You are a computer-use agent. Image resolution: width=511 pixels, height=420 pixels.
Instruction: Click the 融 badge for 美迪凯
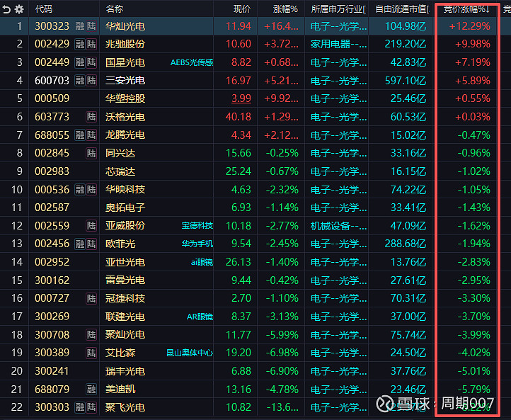coord(91,389)
